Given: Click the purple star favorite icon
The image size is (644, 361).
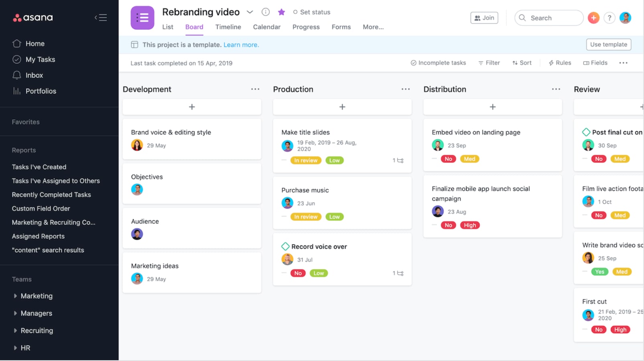Looking at the screenshot, I should (281, 12).
